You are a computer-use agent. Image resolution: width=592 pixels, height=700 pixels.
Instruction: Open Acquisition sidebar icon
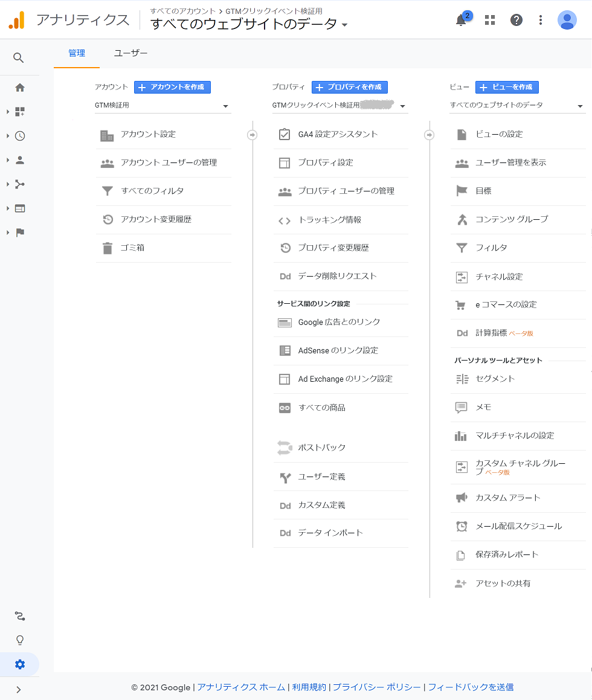(20, 184)
